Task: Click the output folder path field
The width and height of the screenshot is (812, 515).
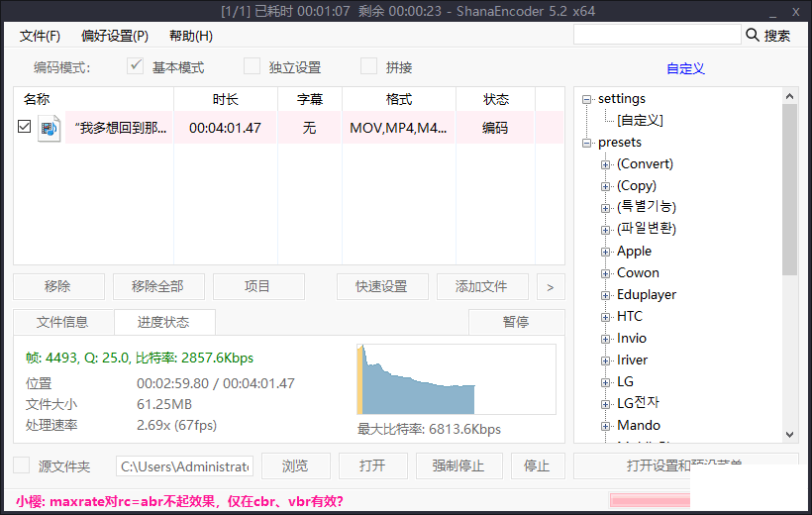Action: pos(184,466)
